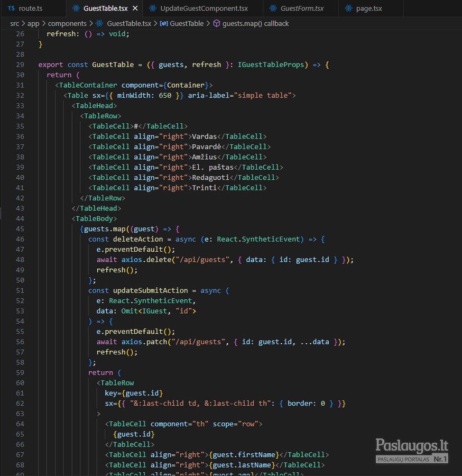Click {guest.id} expression on line 65
462x476 pixels.
134,434
